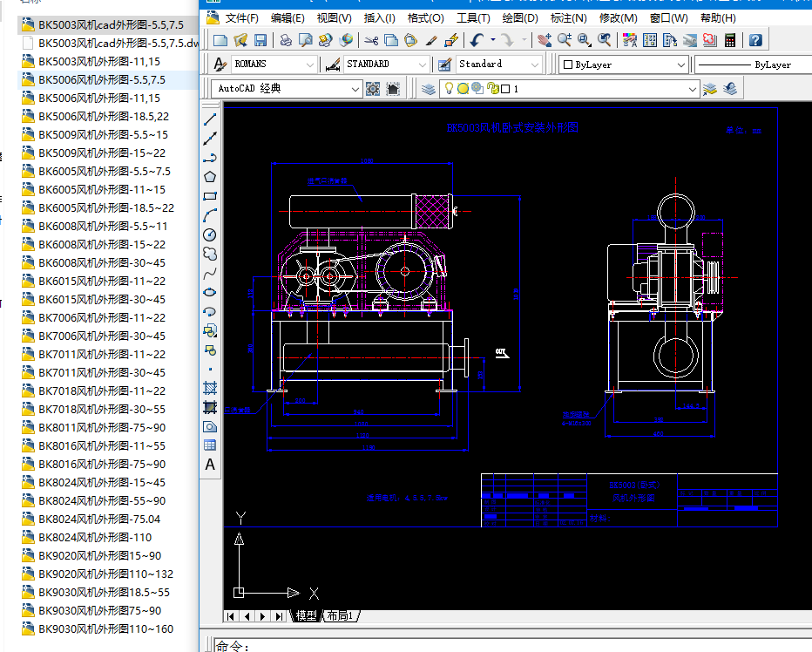Click the Save floppy disk icon
This screenshot has height=652, width=812.
pos(261,40)
